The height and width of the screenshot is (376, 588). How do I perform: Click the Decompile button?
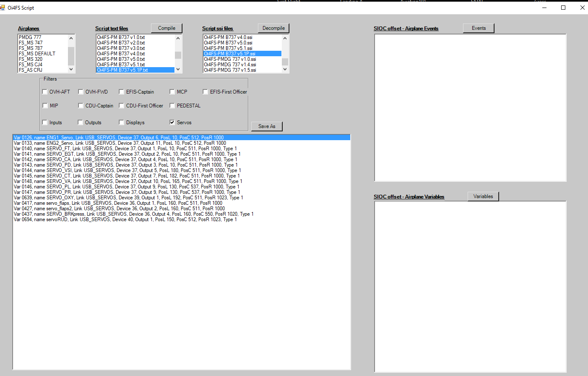tap(273, 28)
